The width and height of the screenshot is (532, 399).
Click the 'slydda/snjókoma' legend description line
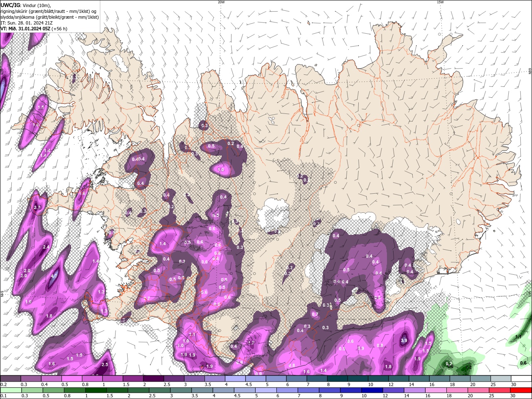pos(49,17)
